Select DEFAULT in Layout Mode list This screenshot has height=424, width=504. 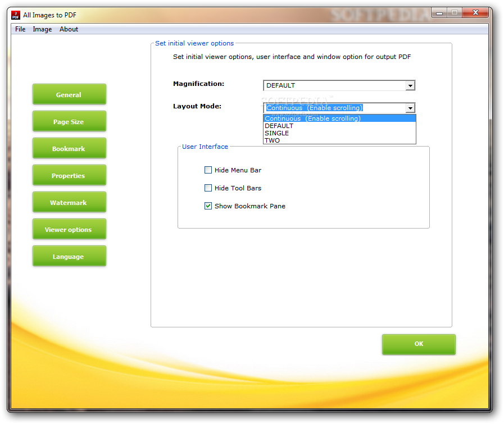[x=339, y=126]
